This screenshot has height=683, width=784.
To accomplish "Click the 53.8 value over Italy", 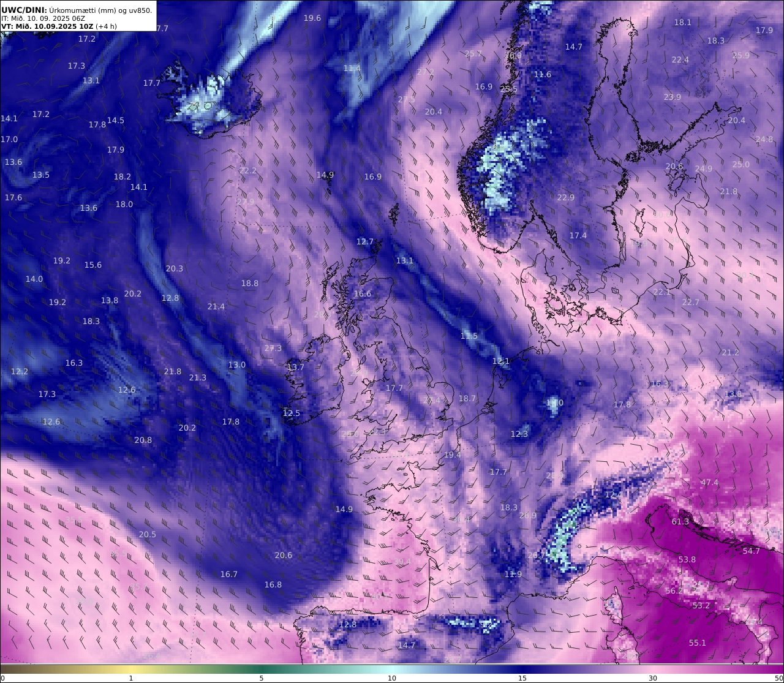I will (687, 560).
